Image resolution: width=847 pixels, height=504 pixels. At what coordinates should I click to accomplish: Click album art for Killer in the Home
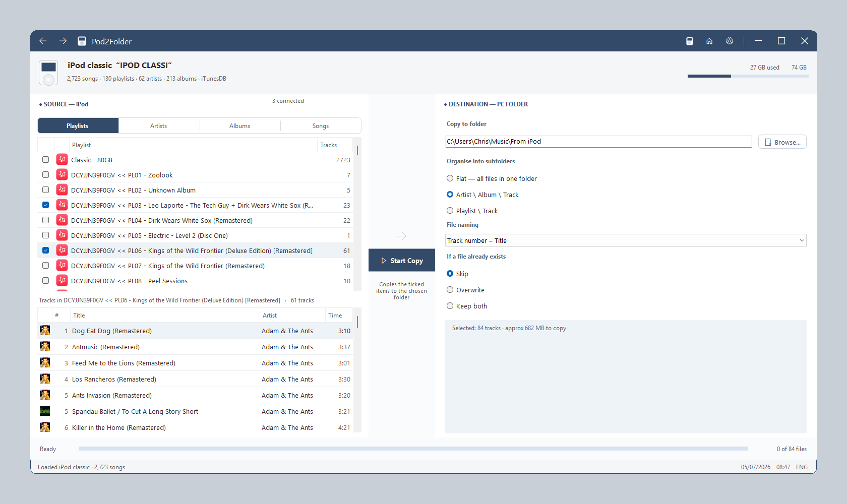tap(45, 427)
